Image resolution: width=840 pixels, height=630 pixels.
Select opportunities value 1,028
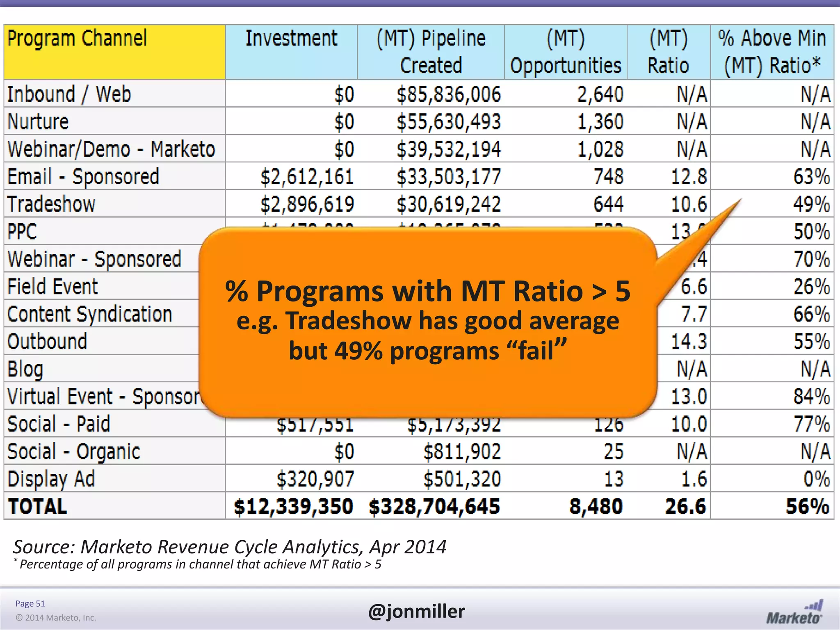click(x=600, y=149)
